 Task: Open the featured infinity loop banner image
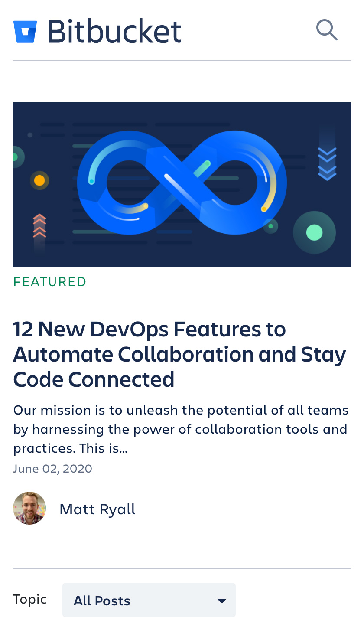tap(182, 185)
